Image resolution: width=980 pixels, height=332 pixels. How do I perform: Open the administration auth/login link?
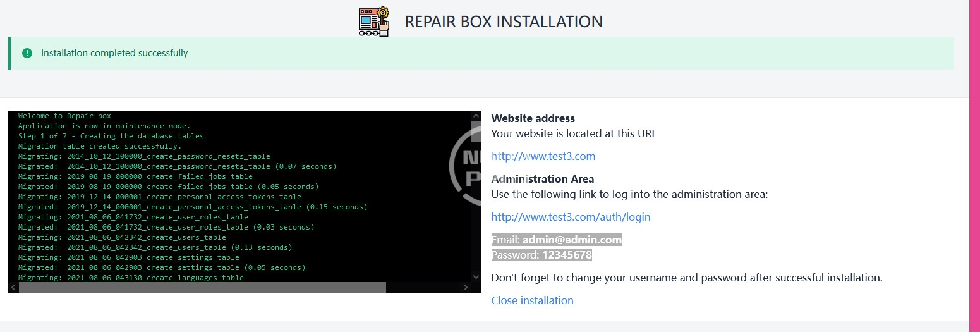click(571, 217)
